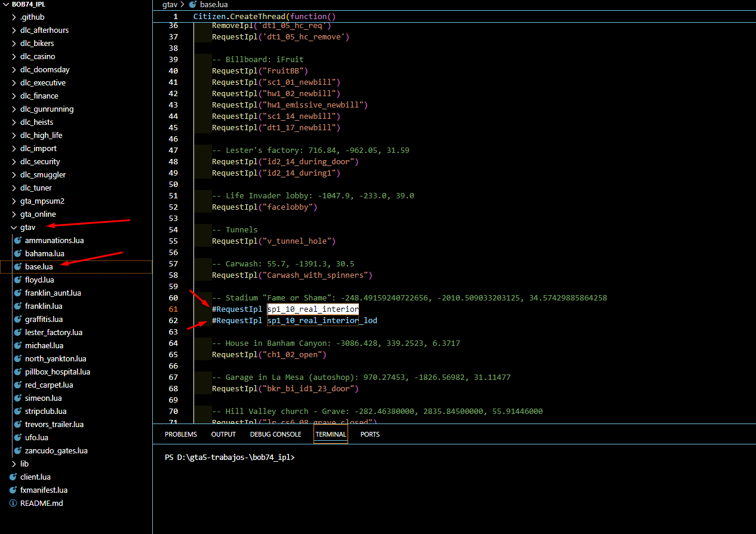Image resolution: width=756 pixels, height=534 pixels.
Task: Expand the dlc_gunrunning folder
Action: pyautogui.click(x=14, y=109)
